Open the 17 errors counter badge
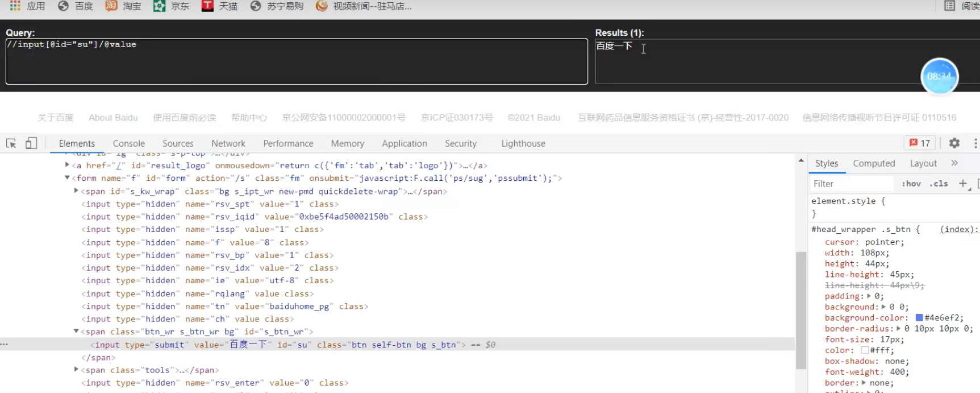The image size is (980, 393). pos(920,143)
